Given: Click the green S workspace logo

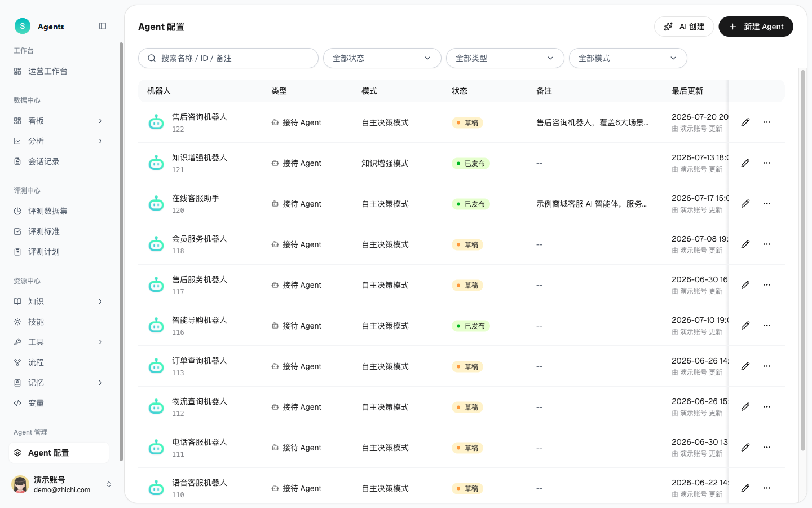Looking at the screenshot, I should [x=22, y=26].
